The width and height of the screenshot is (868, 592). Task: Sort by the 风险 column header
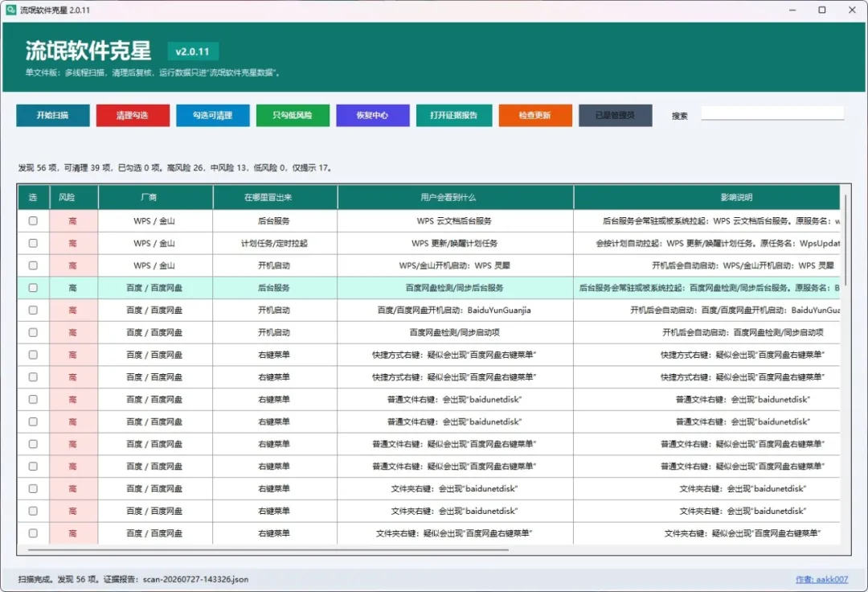point(74,197)
